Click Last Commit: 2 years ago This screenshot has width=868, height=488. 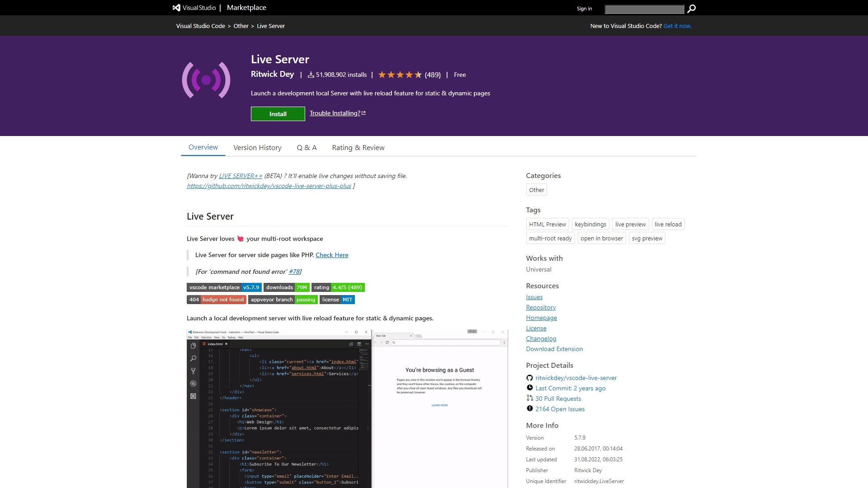pyautogui.click(x=570, y=388)
